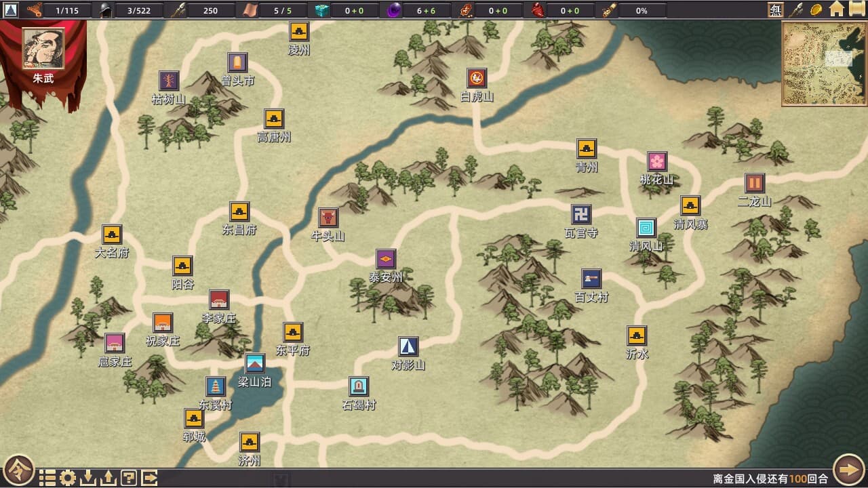868x488 pixels.
Task: Choose the 扈家庄 manor marker
Action: (x=115, y=343)
